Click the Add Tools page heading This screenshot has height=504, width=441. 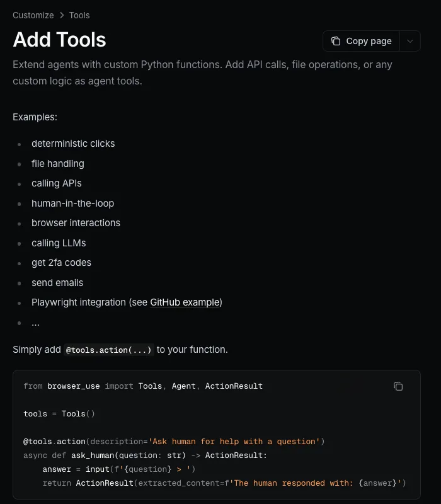(x=59, y=40)
